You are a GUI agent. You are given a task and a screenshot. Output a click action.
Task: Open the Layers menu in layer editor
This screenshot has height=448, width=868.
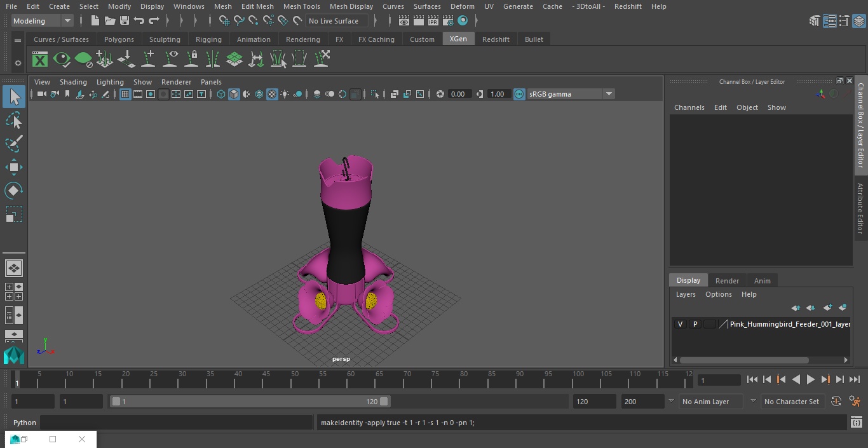point(686,294)
